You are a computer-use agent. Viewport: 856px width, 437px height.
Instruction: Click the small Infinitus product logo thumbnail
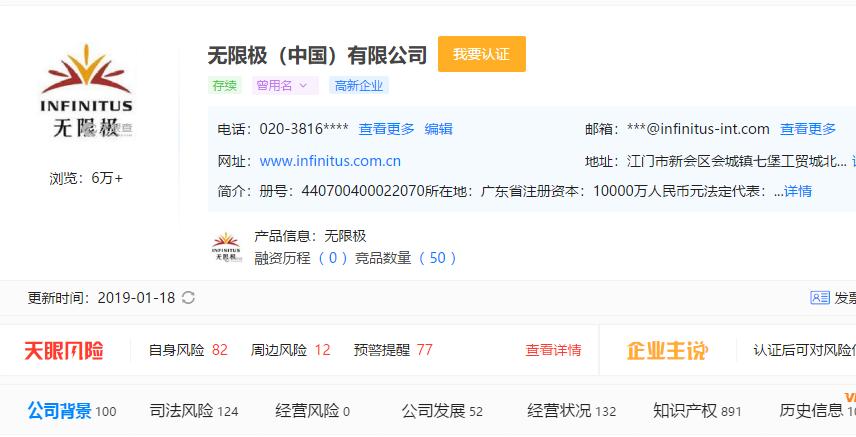[227, 247]
